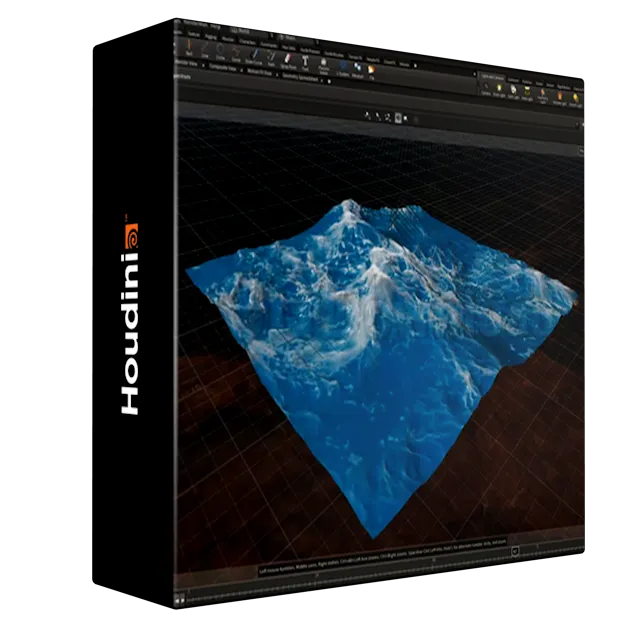Screen dimensions: 630x630
Task: Select the Draw Curve shelf tool
Action: pos(254,58)
